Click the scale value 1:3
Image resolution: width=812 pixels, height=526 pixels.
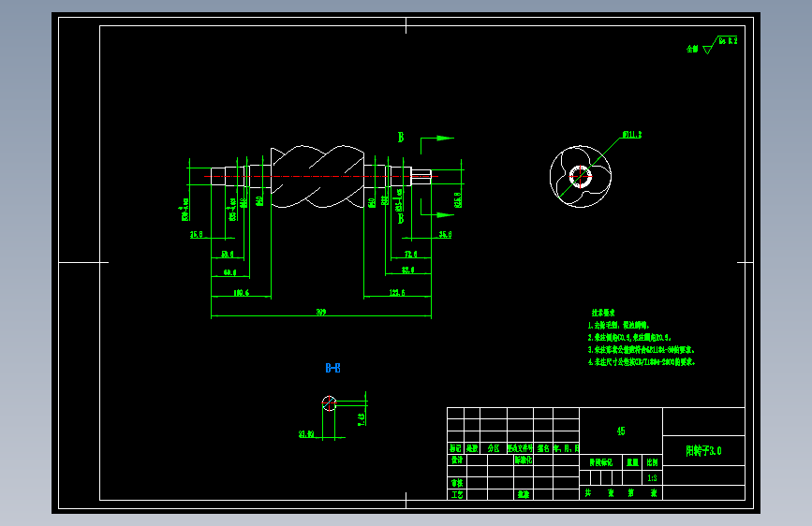click(x=652, y=478)
